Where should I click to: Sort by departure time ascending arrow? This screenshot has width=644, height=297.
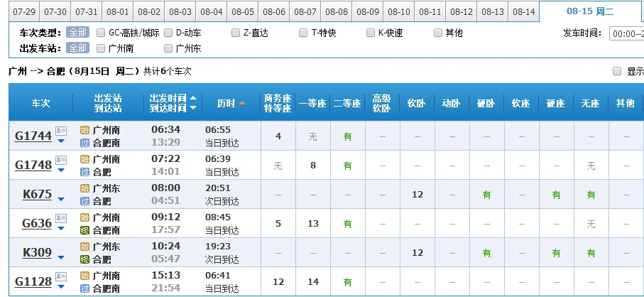tap(192, 98)
